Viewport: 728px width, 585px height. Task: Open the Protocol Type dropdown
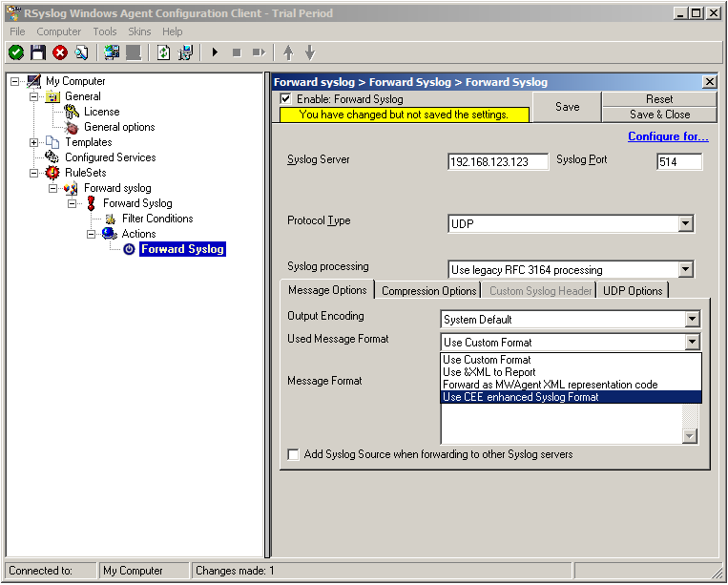[685, 223]
